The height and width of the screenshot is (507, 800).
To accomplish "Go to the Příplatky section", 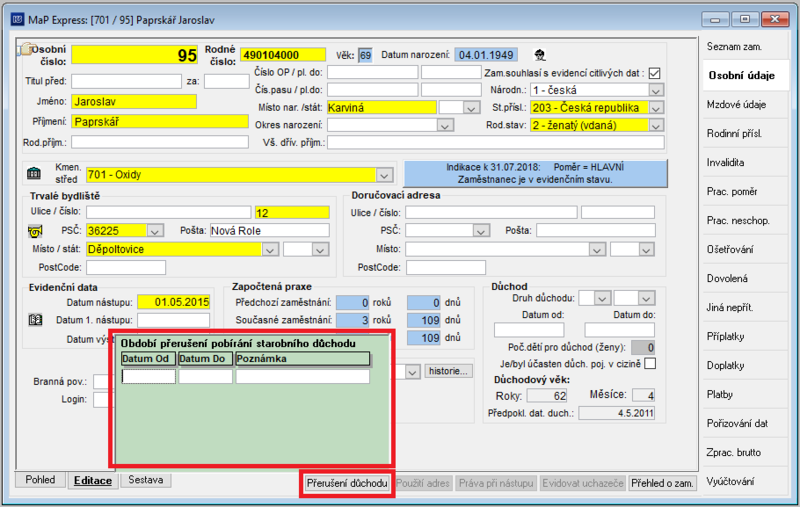I will pyautogui.click(x=745, y=337).
